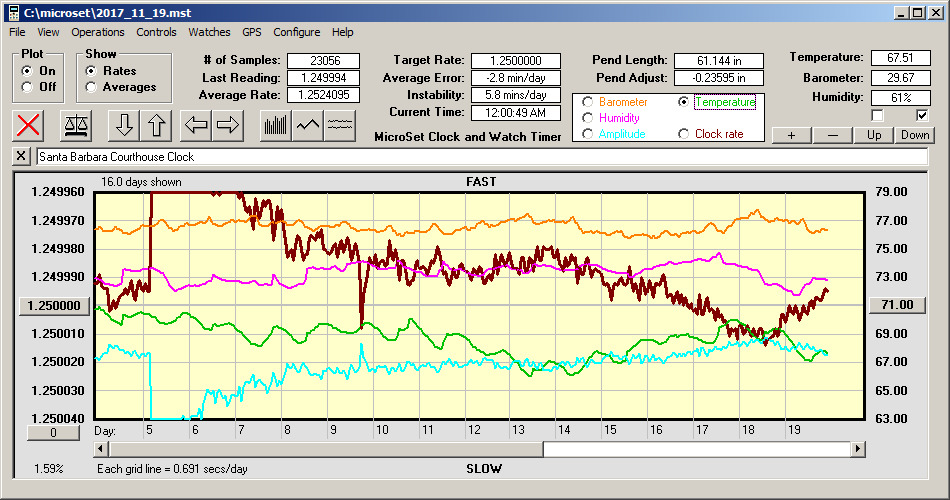Image resolution: width=950 pixels, height=500 pixels.
Task: Click the vertical bars graph icon
Action: pos(275,125)
